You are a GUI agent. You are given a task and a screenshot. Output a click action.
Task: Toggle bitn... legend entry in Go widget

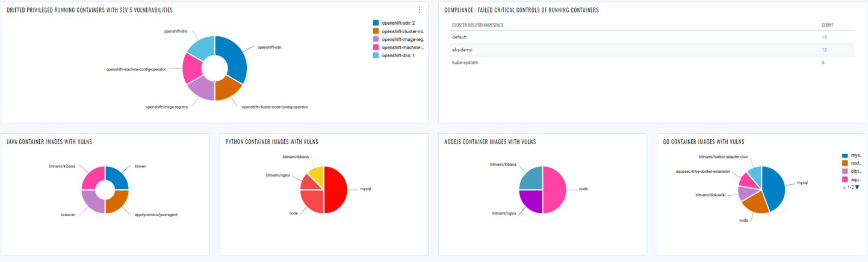(x=852, y=171)
